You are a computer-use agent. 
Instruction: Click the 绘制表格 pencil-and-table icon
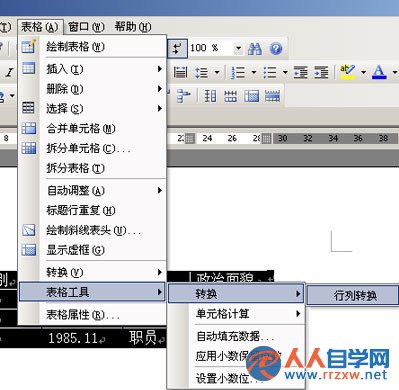pos(29,47)
